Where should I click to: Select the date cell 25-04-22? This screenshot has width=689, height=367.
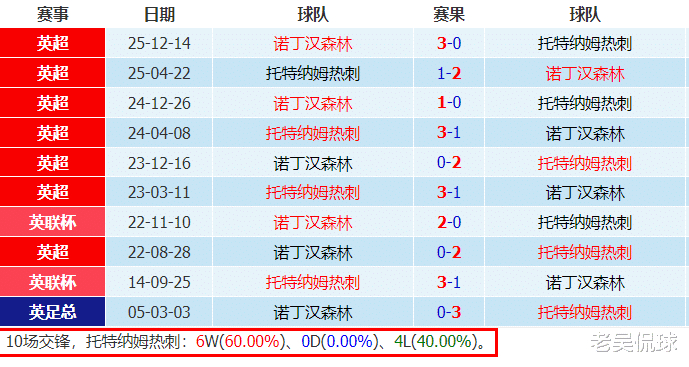pyautogui.click(x=159, y=73)
